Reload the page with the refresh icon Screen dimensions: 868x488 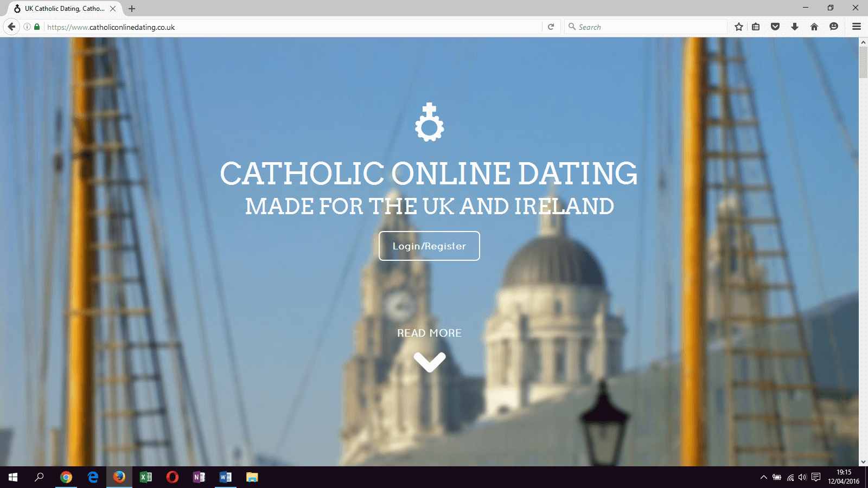pyautogui.click(x=551, y=27)
